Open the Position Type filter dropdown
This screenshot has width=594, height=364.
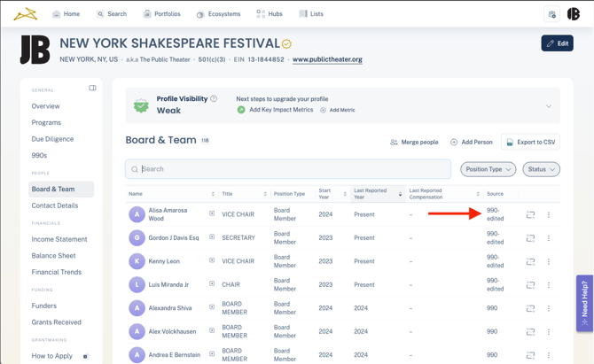coord(488,169)
